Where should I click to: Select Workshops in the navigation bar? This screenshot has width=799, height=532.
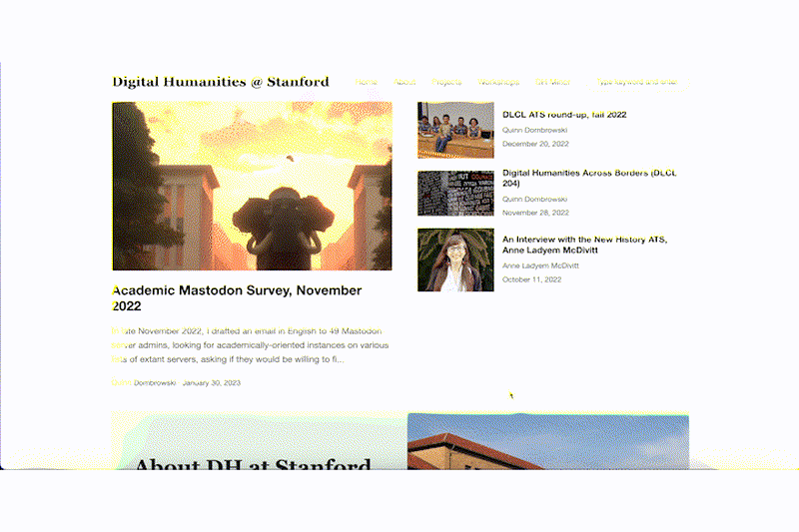(x=498, y=82)
